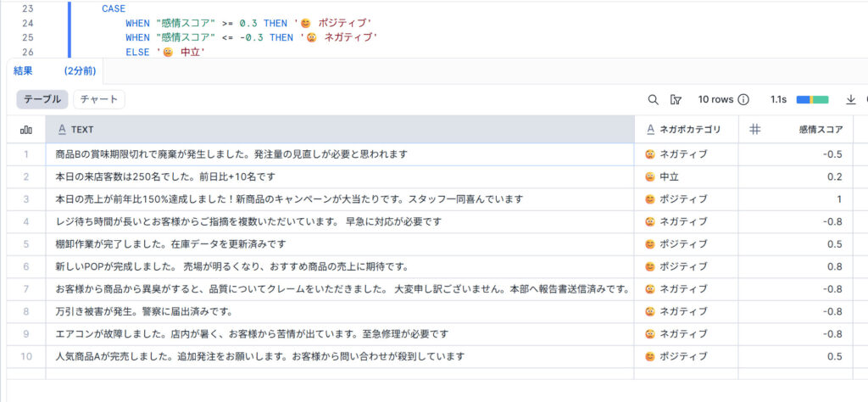Viewport: 868px width, 402px height.
Task: Click the 10 rows count label
Action: tap(715, 99)
